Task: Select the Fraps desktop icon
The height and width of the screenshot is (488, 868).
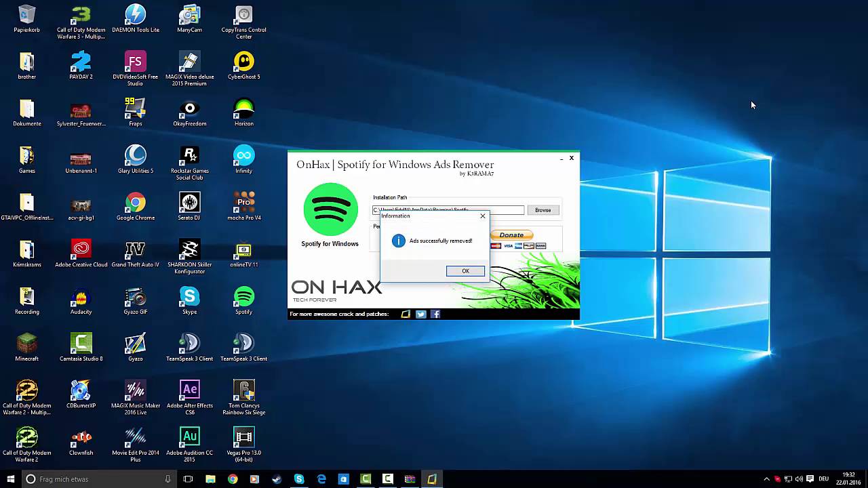Action: coord(136,113)
